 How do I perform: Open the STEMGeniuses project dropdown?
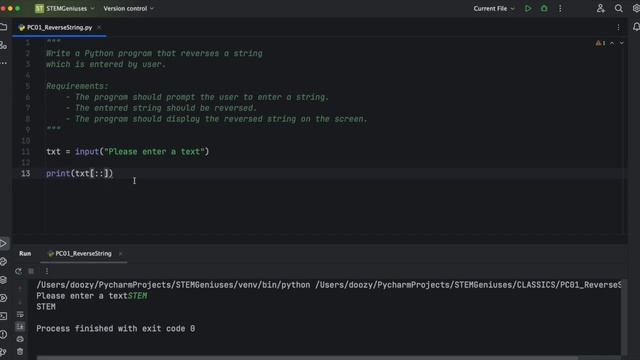coord(65,9)
